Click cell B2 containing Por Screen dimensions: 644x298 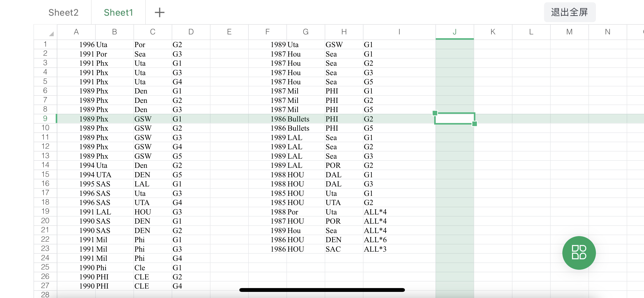[x=114, y=54]
